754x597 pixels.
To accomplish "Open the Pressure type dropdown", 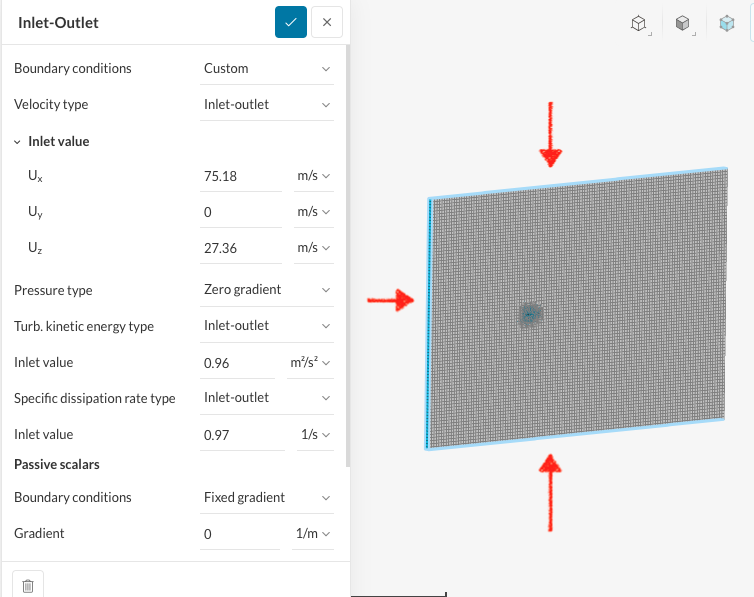I will click(266, 290).
